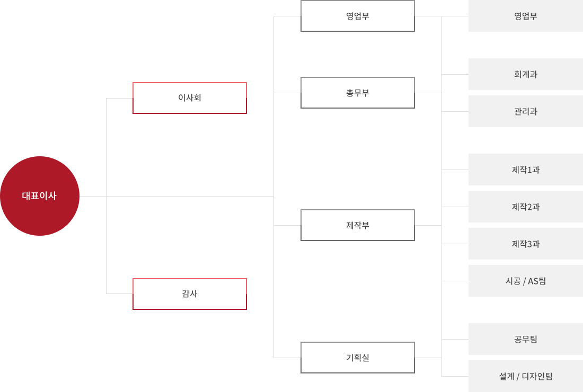Click the 시공 / AS팀 cell
The width and height of the screenshot is (583, 392).
(x=526, y=281)
